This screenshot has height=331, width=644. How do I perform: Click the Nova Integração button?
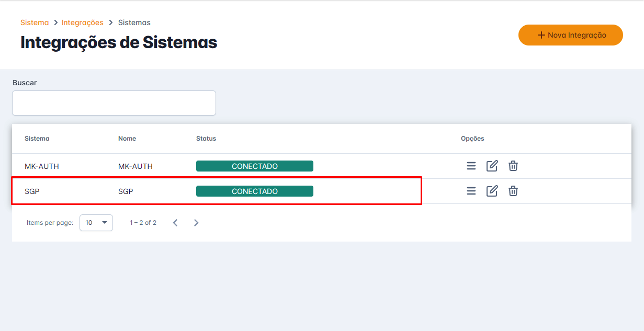tap(571, 35)
